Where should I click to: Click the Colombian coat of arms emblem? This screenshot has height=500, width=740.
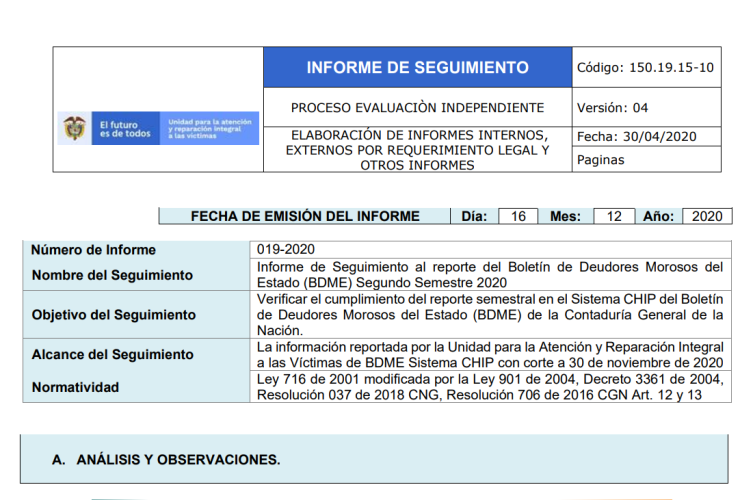[75, 128]
